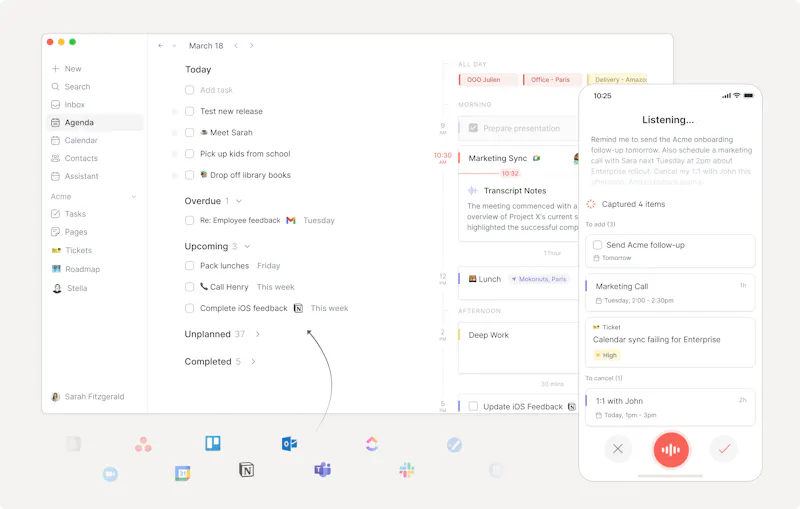
Task: Select Agenda in the sidebar
Action: pyautogui.click(x=95, y=122)
